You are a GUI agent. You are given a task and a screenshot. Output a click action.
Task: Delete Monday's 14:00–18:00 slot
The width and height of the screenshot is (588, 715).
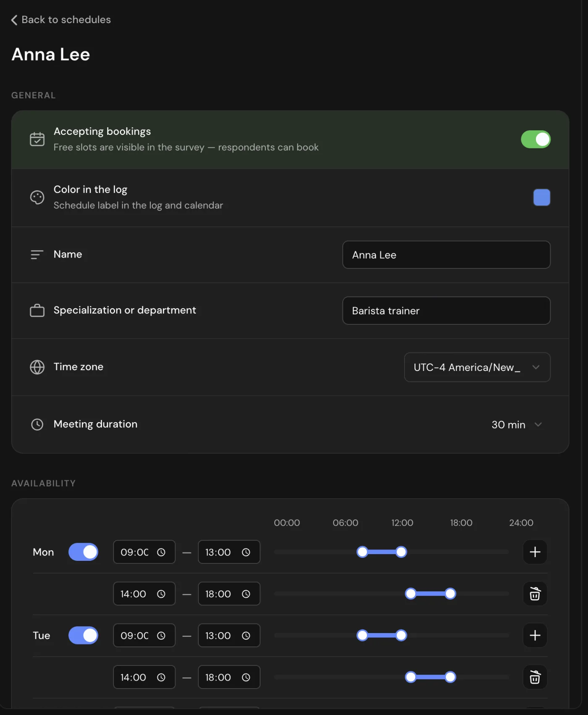(535, 594)
